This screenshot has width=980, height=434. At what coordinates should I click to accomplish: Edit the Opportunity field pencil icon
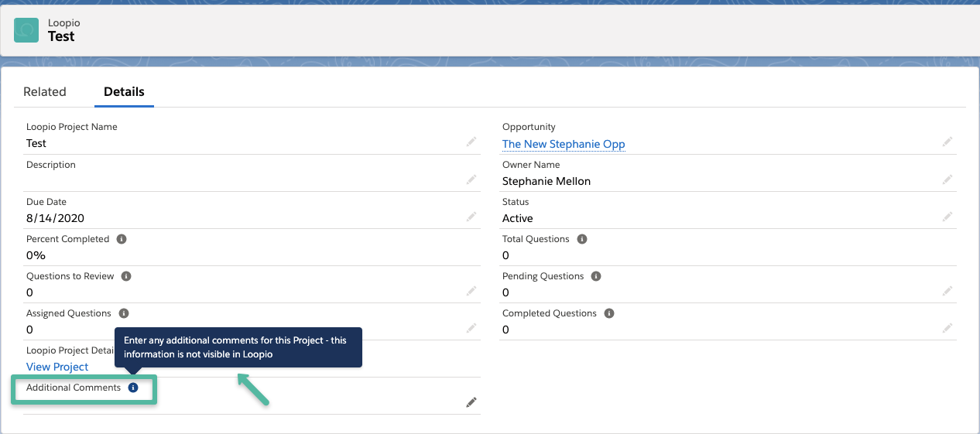[947, 142]
